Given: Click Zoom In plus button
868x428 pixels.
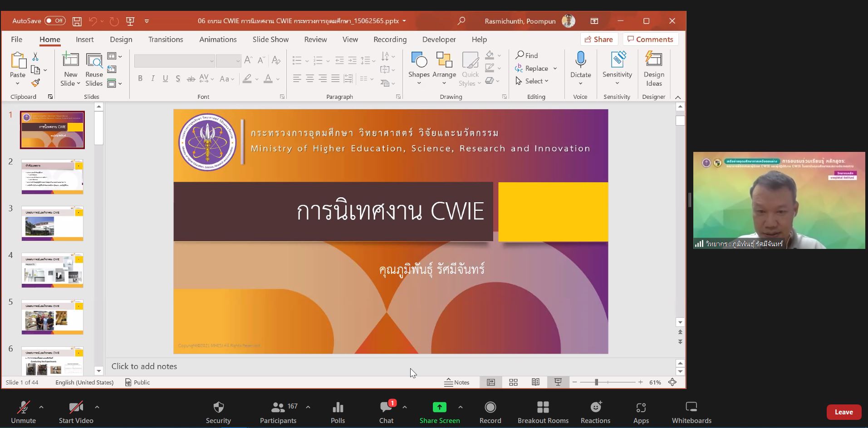Looking at the screenshot, I should pyautogui.click(x=640, y=382).
